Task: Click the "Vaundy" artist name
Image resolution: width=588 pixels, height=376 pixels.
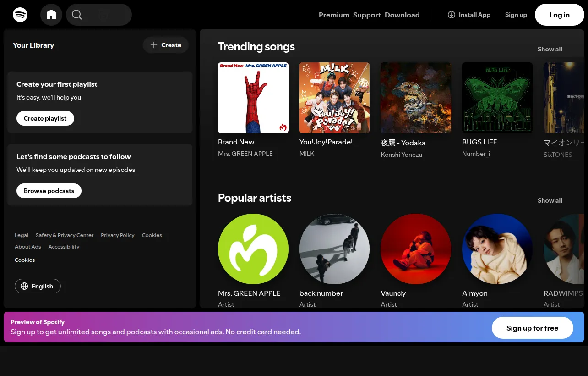Action: [x=393, y=293]
